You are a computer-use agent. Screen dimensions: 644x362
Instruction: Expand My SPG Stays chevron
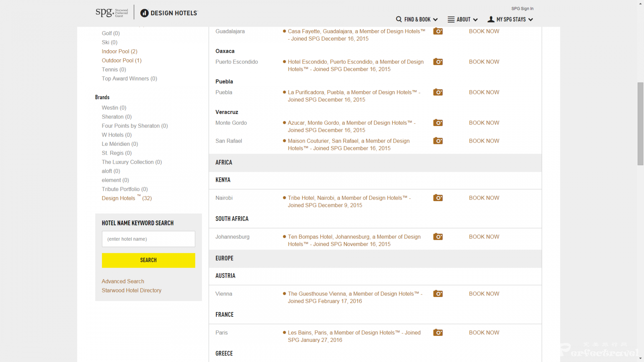[530, 20]
